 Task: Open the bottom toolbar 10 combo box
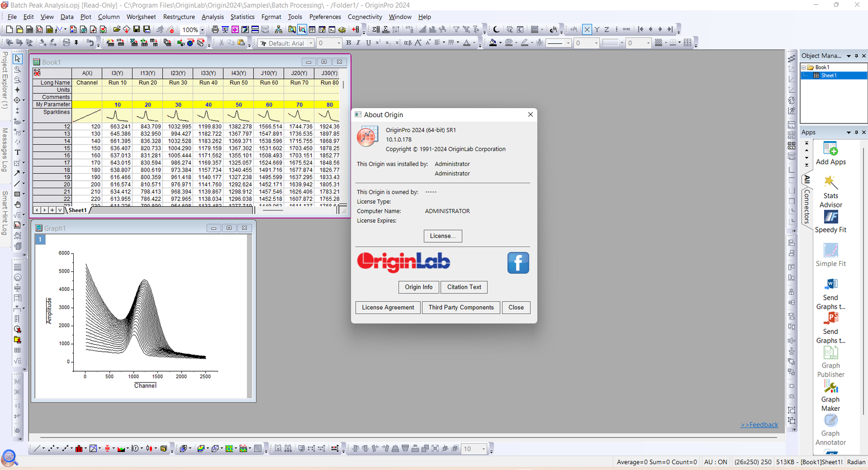[x=474, y=449]
